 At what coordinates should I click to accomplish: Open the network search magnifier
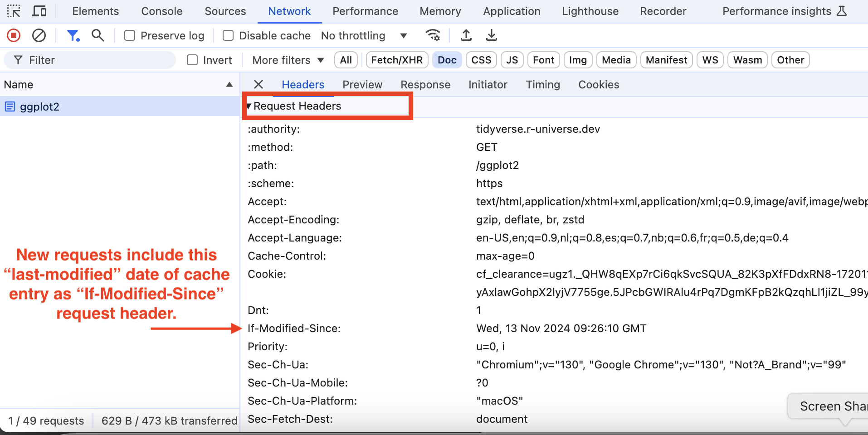[x=98, y=35]
